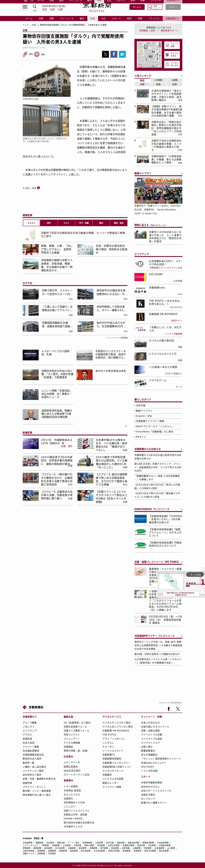Open 京都・滋賀プレスリリース (PR TIMES) arrow
Viewport: 205px width, 868px height.
(181, 562)
